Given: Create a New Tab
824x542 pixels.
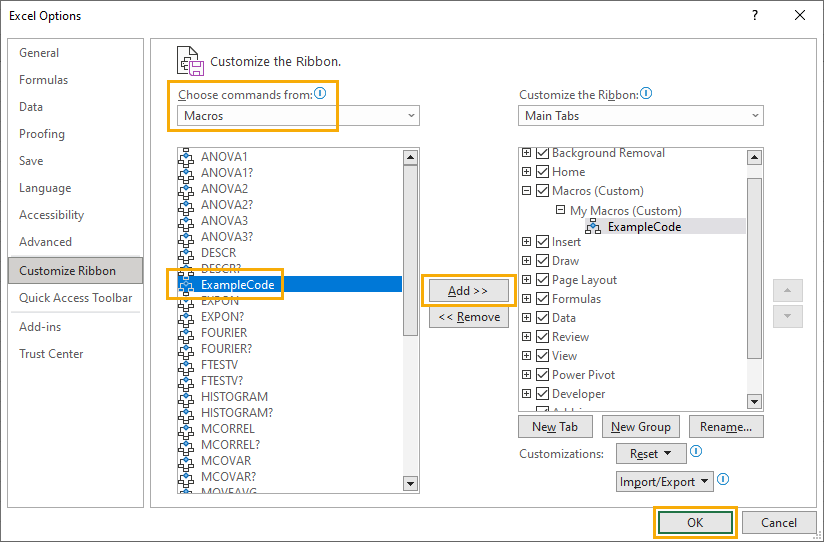Looking at the screenshot, I should [555, 427].
